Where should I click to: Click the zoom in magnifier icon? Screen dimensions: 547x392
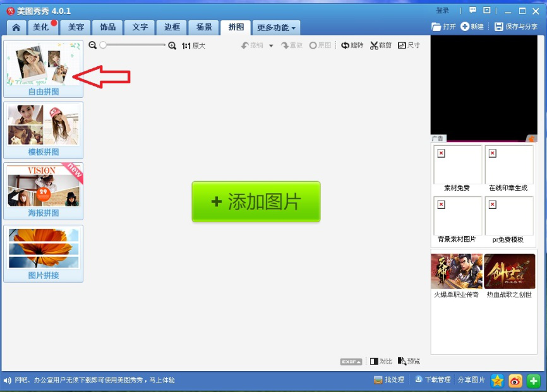pyautogui.click(x=172, y=45)
